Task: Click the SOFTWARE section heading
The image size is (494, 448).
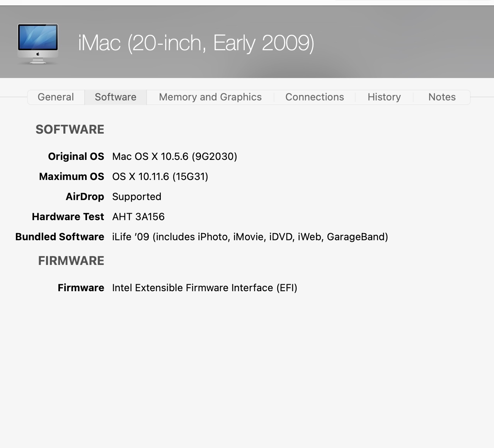Action: (x=70, y=129)
